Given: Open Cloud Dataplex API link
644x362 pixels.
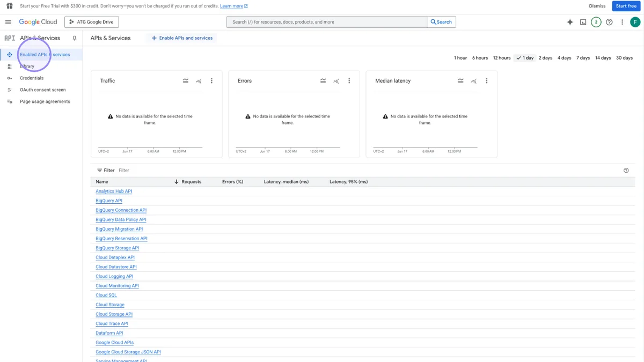Looking at the screenshot, I should [x=115, y=257].
